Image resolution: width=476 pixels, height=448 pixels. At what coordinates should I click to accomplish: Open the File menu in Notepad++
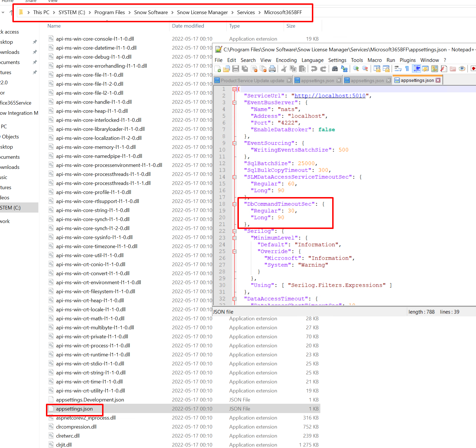click(219, 60)
